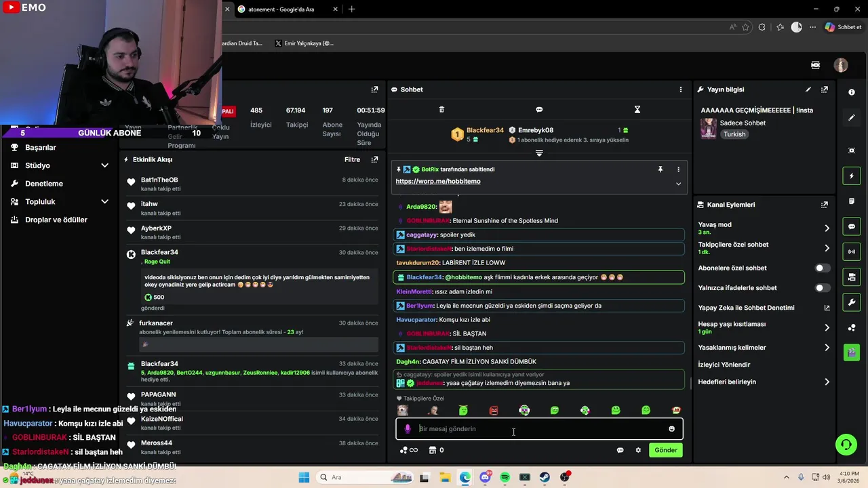Click the trash icon in chat header

441,109
